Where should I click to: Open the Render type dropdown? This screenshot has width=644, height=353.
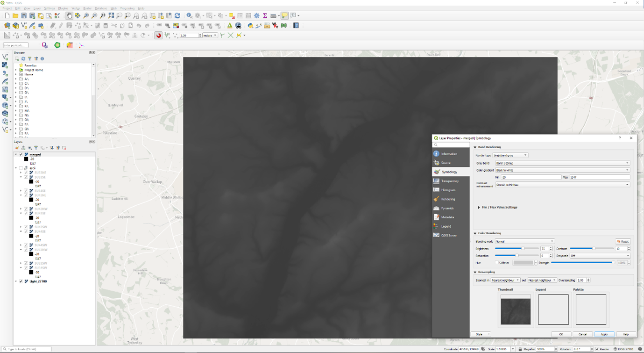coord(510,155)
